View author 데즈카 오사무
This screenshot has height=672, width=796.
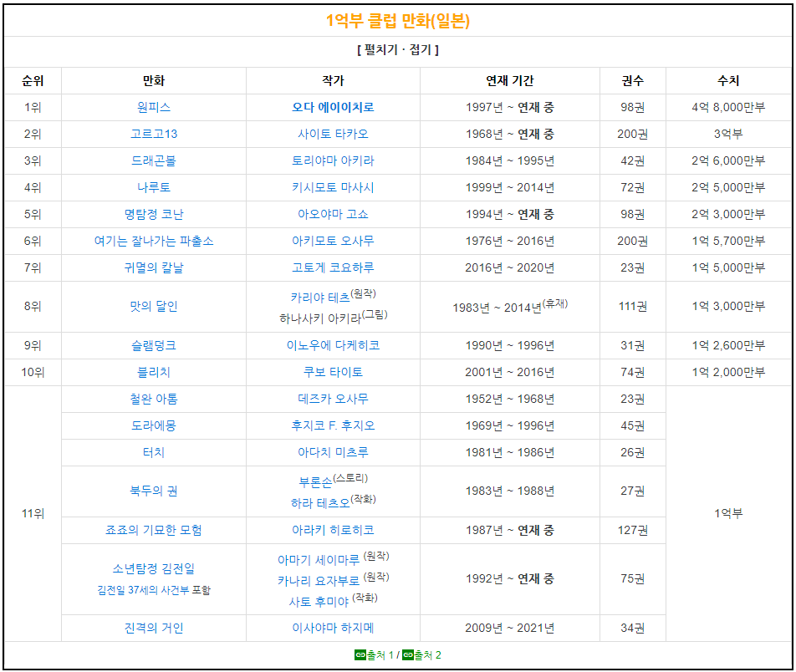tap(333, 399)
